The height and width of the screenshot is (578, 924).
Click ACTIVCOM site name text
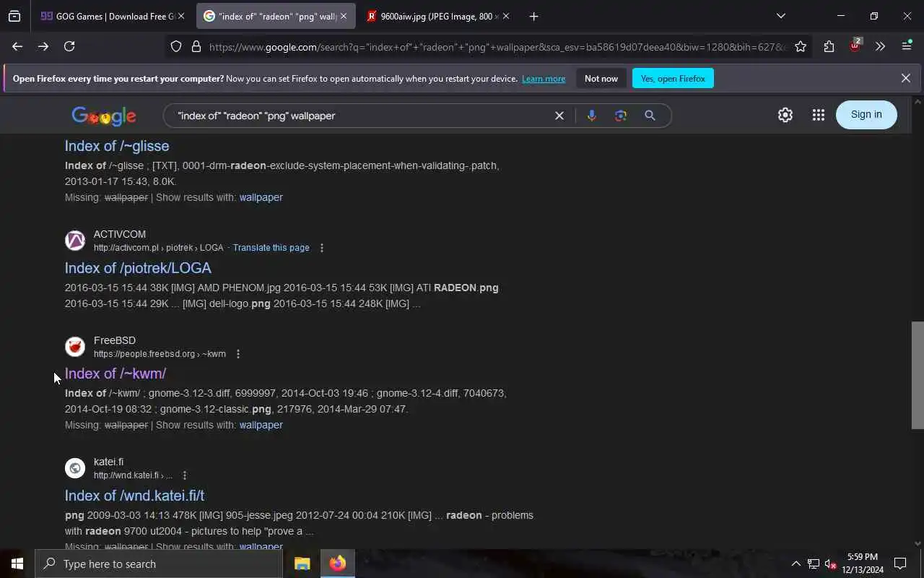(120, 234)
